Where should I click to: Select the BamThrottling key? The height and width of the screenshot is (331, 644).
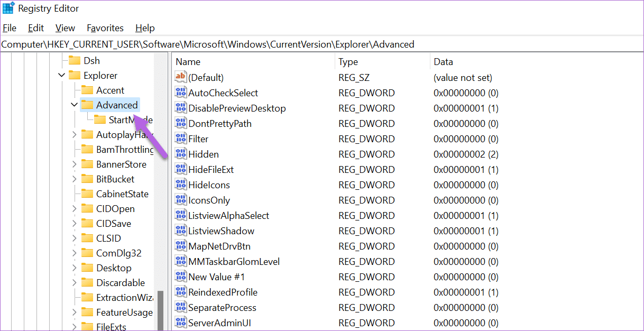pyautogui.click(x=125, y=150)
